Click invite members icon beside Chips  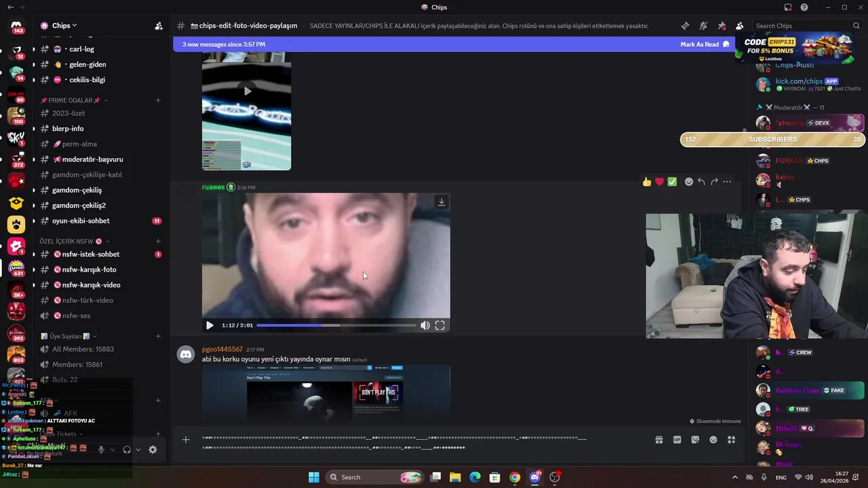coord(159,26)
